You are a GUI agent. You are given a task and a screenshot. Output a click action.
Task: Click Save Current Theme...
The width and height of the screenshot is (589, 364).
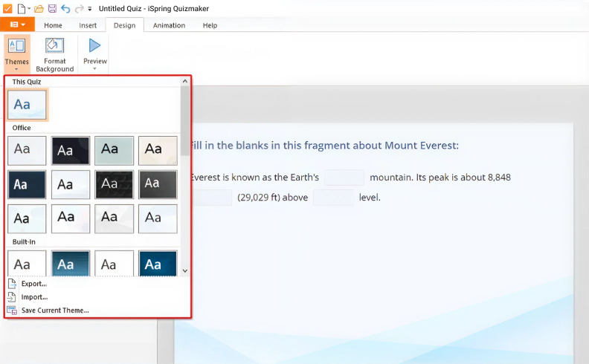tap(55, 311)
